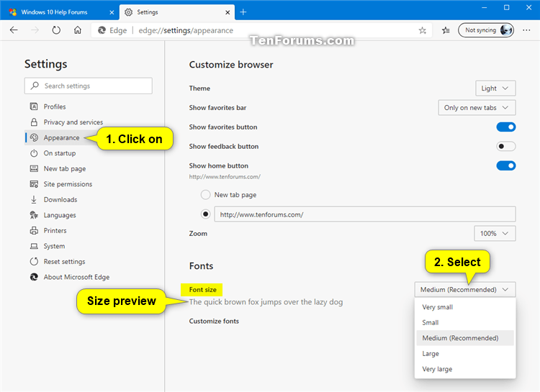This screenshot has height=392, width=540.
Task: Click the browser address bar
Action: point(262,30)
